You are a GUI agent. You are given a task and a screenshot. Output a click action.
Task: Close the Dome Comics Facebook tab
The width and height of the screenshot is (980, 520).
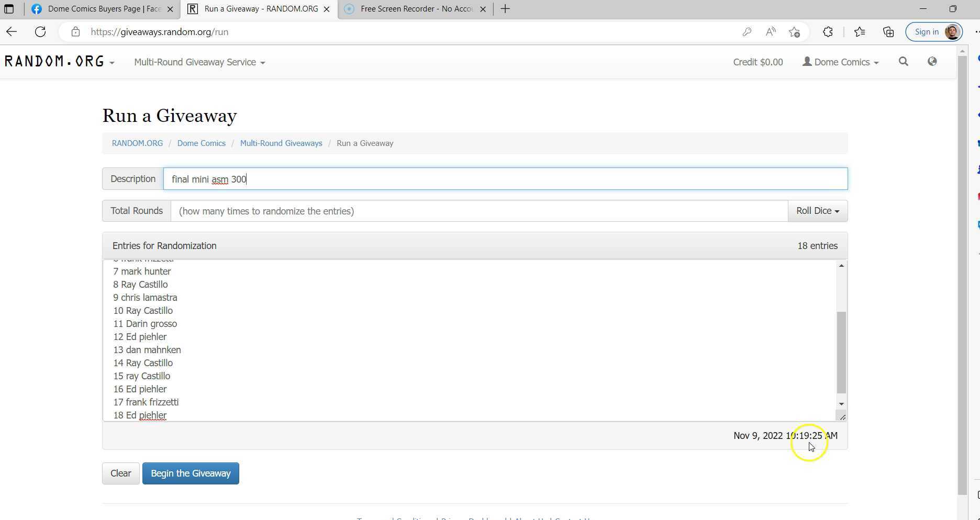tap(170, 9)
